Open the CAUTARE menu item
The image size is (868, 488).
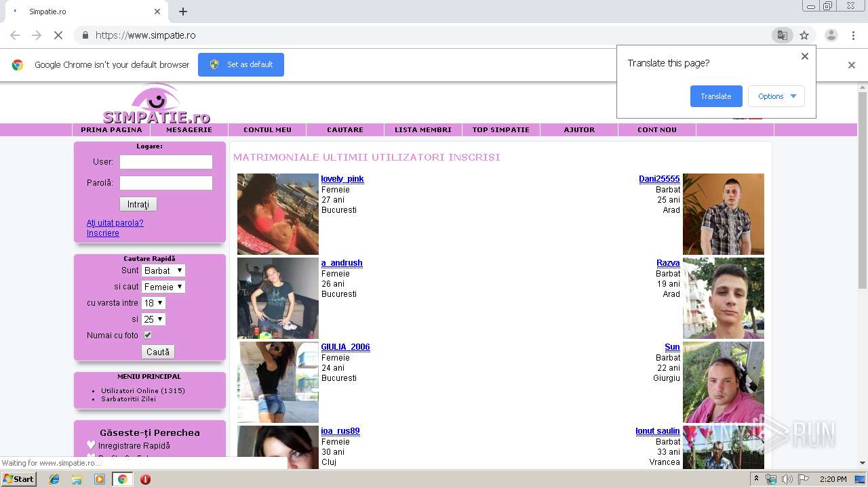click(345, 129)
